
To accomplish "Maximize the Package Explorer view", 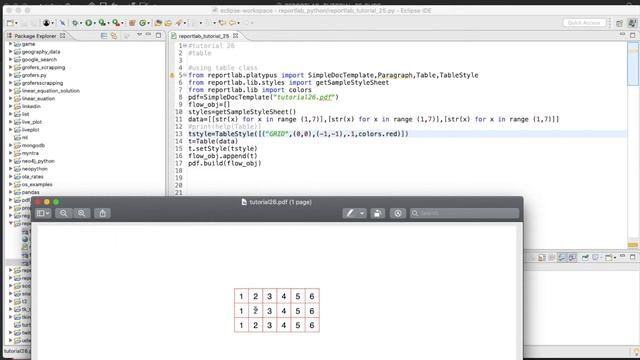I will tap(158, 36).
